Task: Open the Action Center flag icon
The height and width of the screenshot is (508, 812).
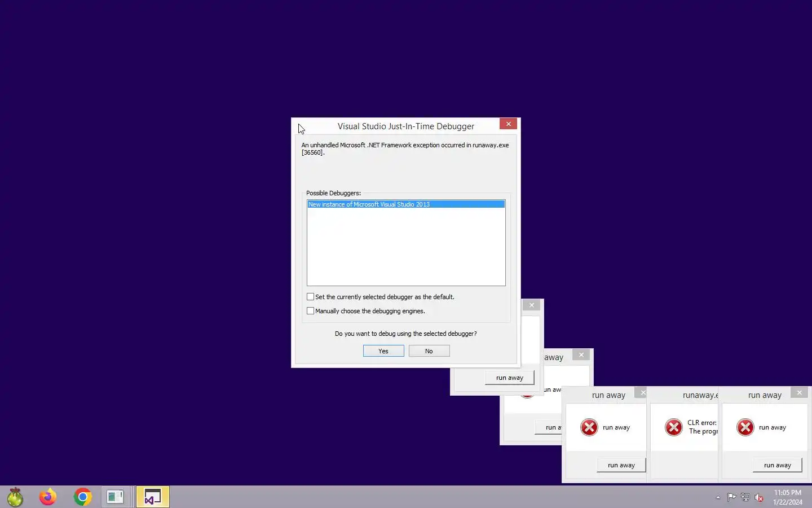Action: pyautogui.click(x=731, y=497)
